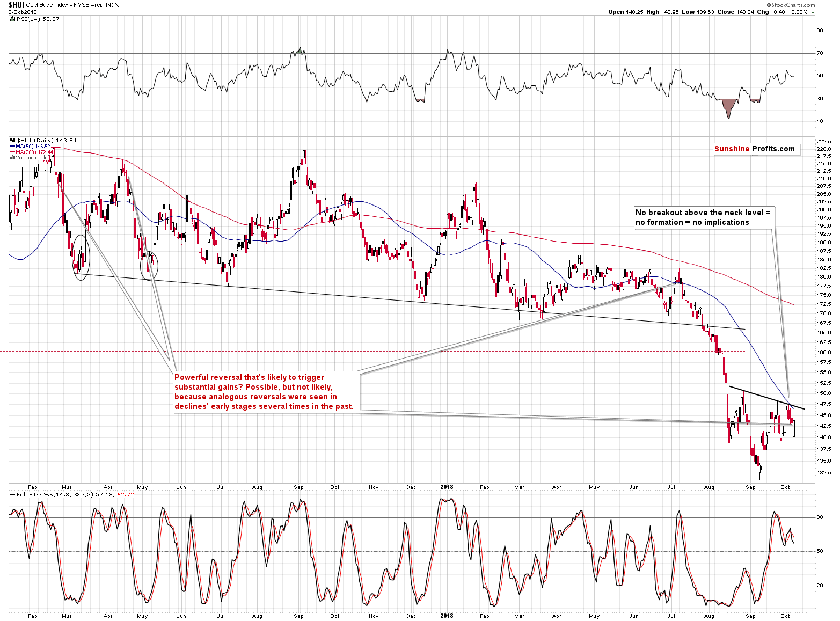Click the '$HUI (Daily) 143.84' legend text
Image resolution: width=840 pixels, height=621 pixels.
coord(47,141)
